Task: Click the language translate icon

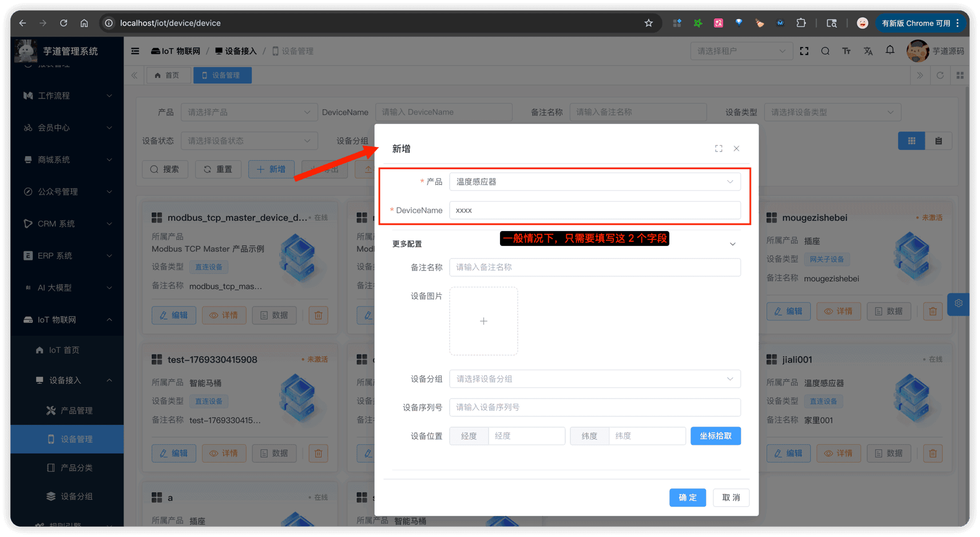Action: pyautogui.click(x=868, y=51)
